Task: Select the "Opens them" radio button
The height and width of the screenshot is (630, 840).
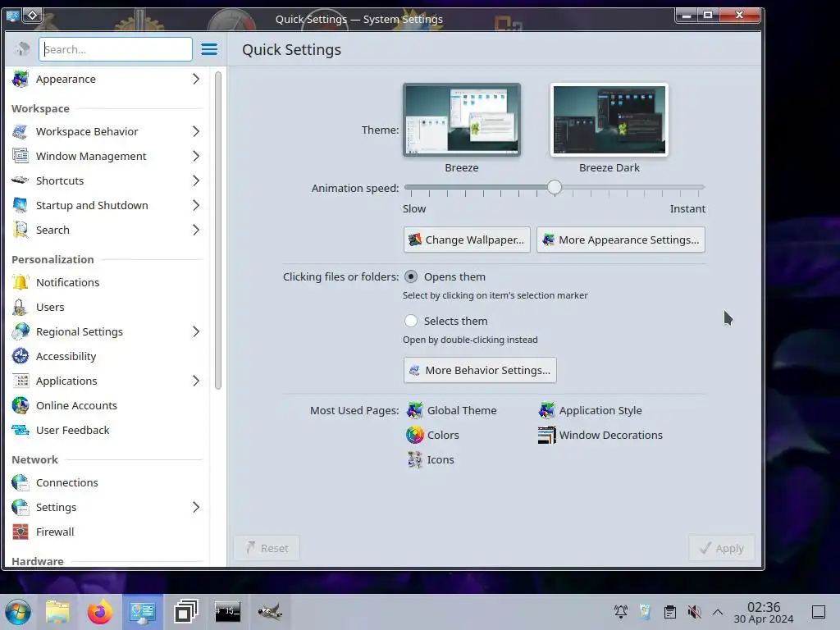Action: tap(411, 276)
